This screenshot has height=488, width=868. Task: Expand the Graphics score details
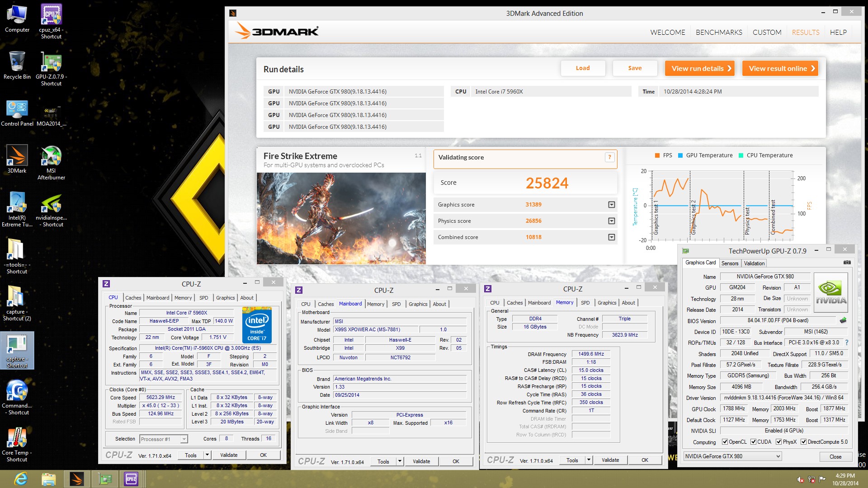pyautogui.click(x=612, y=205)
